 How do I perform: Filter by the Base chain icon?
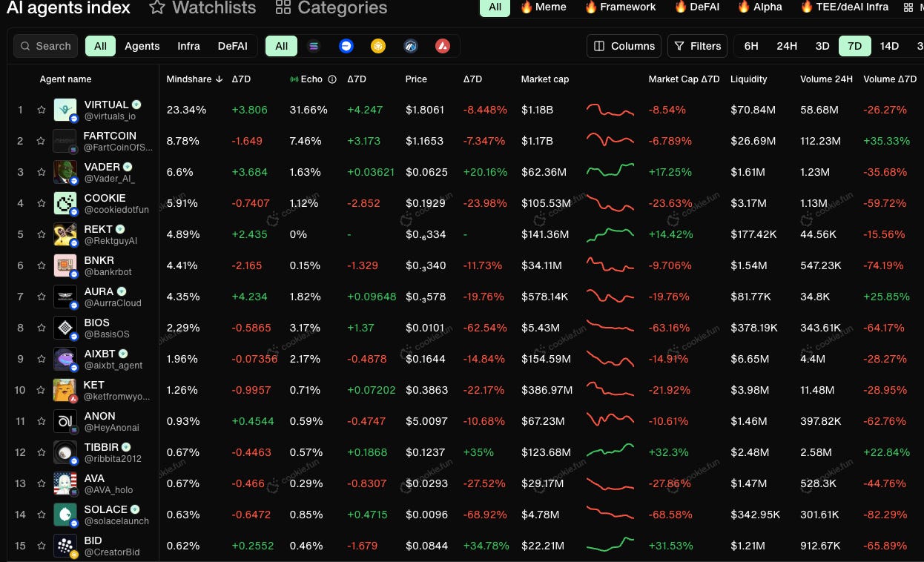(346, 46)
